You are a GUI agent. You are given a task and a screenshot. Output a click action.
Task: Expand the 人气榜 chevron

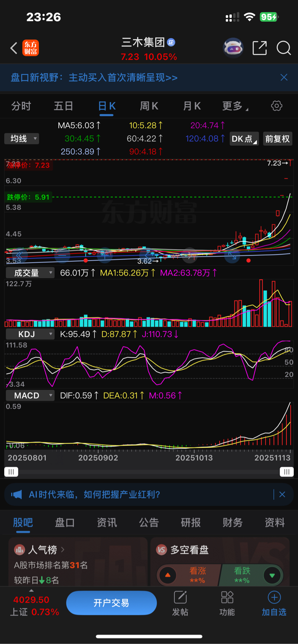click(63, 549)
